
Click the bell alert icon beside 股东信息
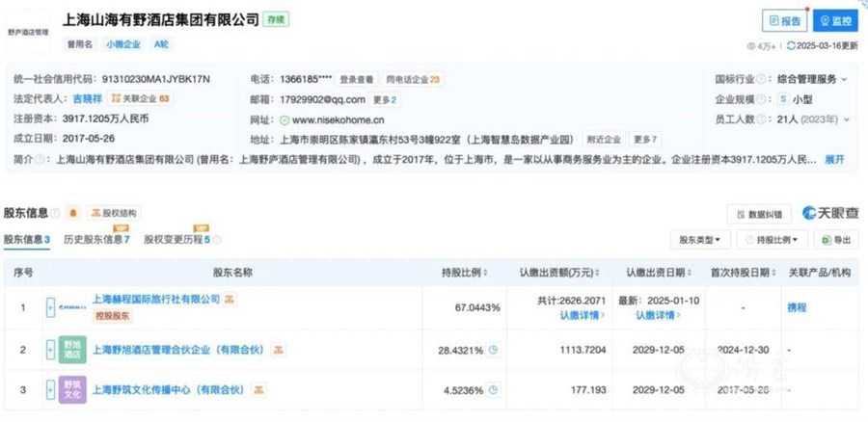click(x=73, y=213)
